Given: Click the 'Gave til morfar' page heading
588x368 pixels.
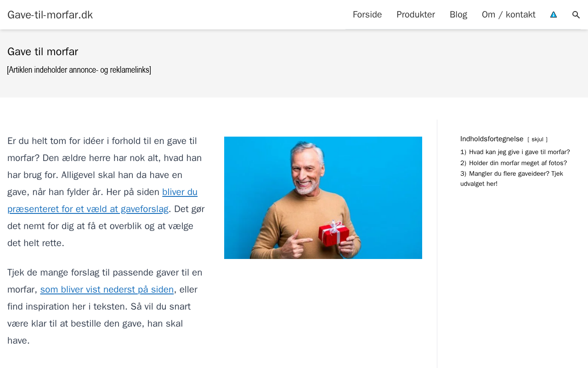Looking at the screenshot, I should (43, 52).
